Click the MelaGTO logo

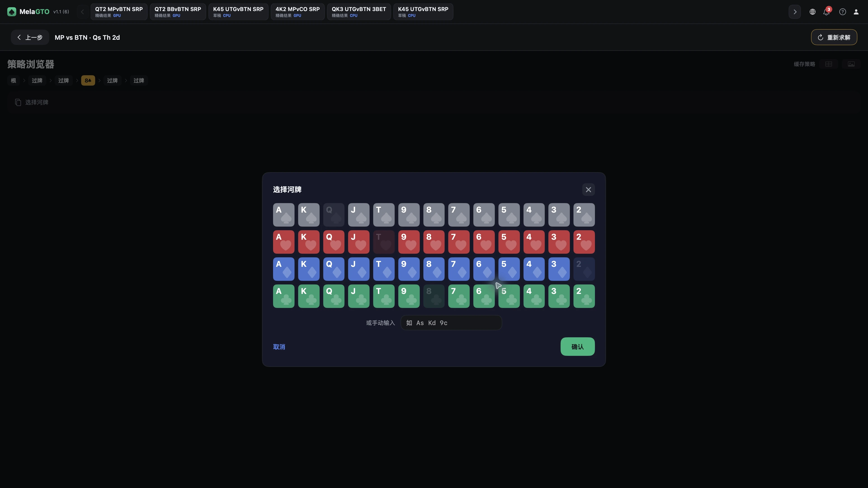[28, 12]
